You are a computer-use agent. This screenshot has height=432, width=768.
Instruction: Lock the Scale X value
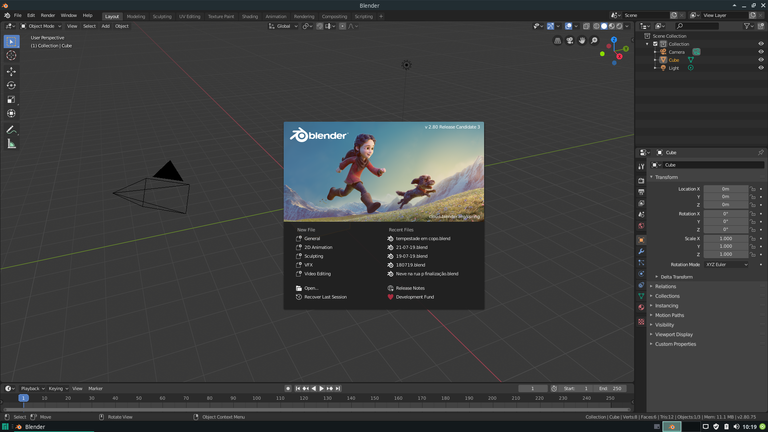point(753,239)
